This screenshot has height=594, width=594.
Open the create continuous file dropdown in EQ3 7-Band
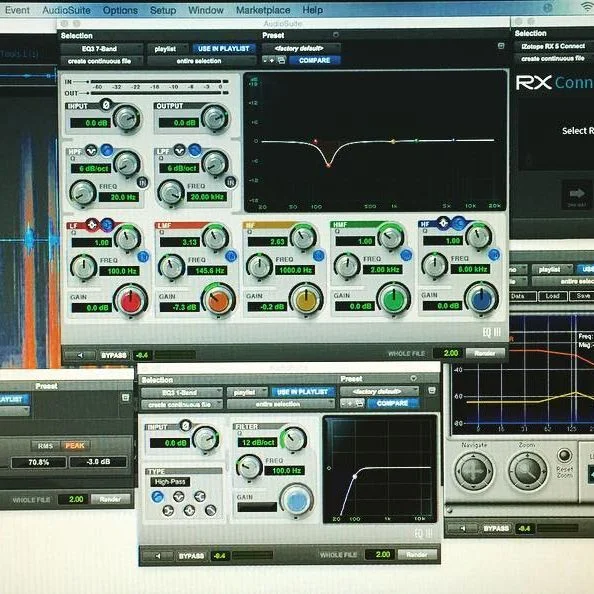pos(102,61)
